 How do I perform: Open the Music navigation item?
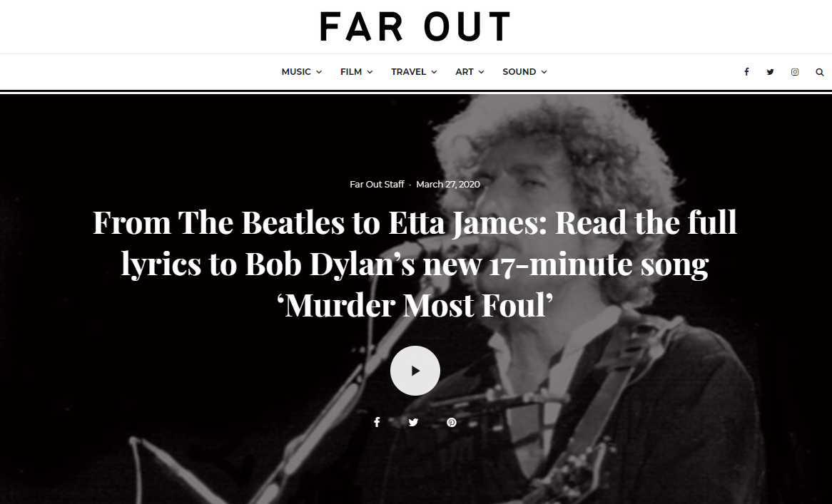[x=296, y=72]
